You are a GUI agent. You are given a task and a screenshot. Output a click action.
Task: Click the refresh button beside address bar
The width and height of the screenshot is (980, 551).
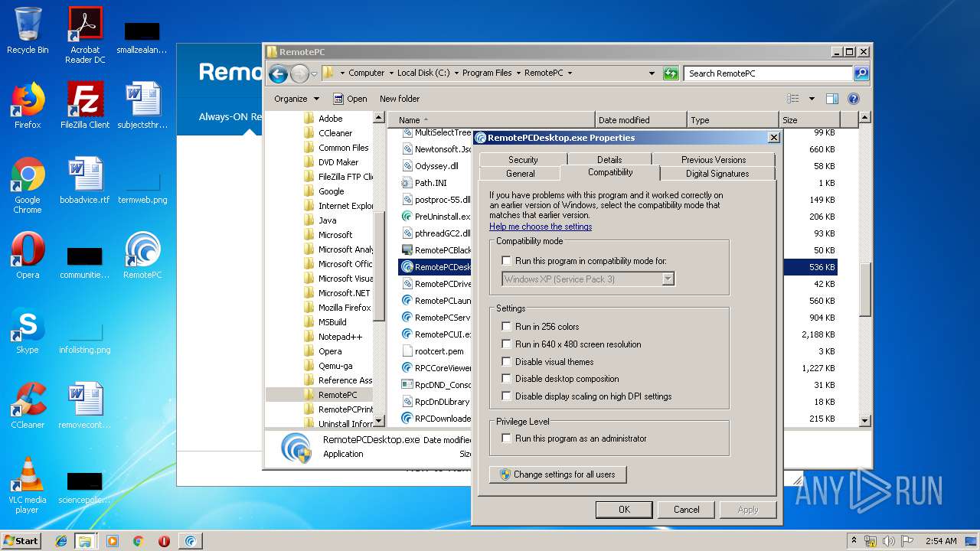coord(671,73)
